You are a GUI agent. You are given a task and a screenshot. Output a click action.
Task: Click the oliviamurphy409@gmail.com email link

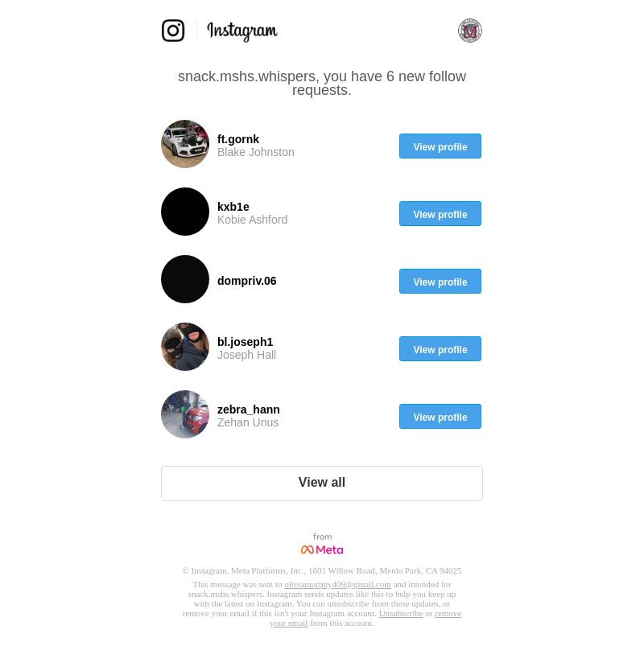click(x=337, y=584)
